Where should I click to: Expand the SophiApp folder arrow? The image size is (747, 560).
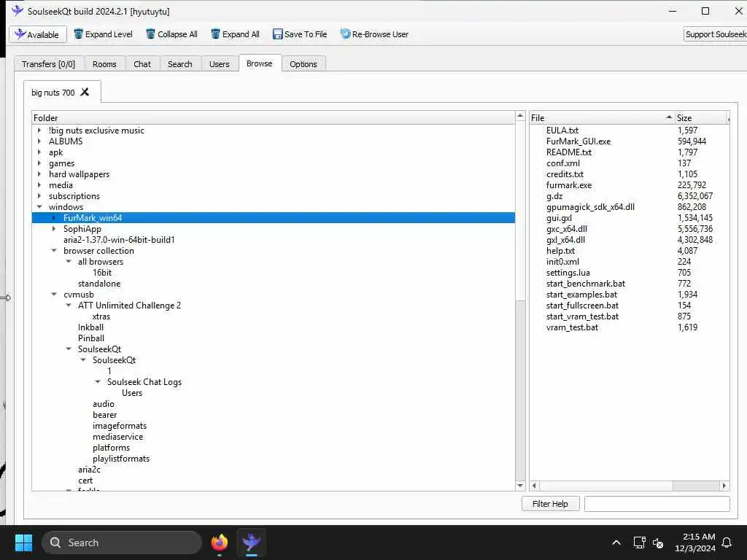coord(54,228)
